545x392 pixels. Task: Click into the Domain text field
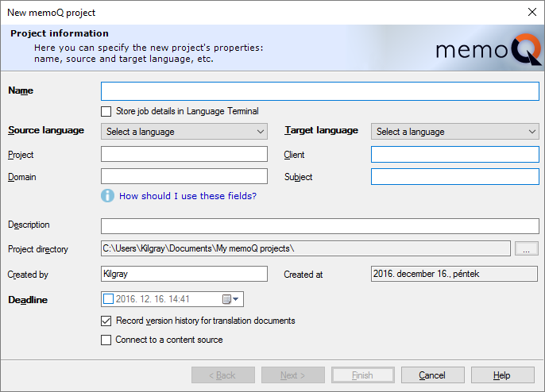pyautogui.click(x=184, y=176)
